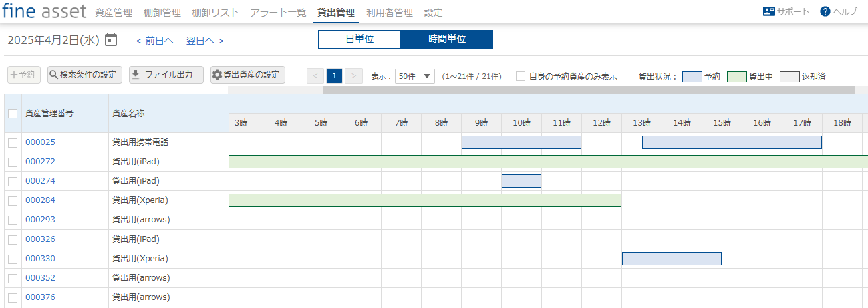Screen dimensions: 868x308
Task: Click the 検索条件の設定 search button
Action: (84, 75)
